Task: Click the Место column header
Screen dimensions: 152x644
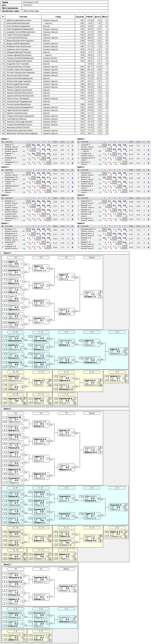Action: coord(105,17)
